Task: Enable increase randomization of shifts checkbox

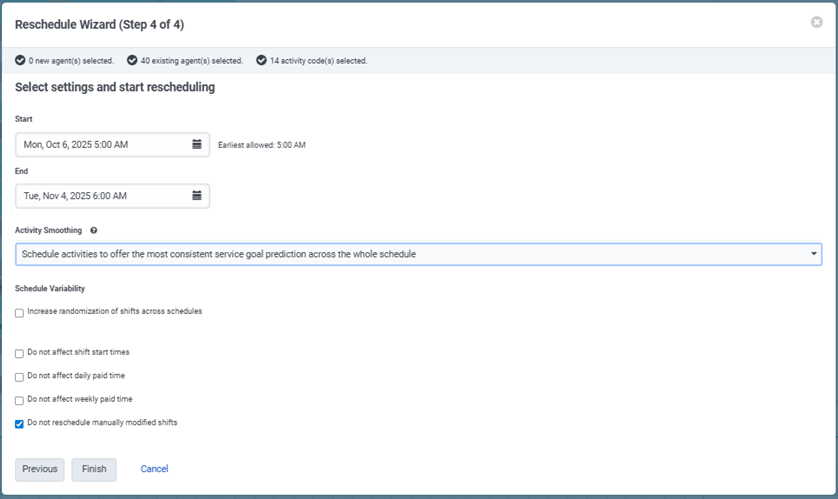Action: point(20,313)
